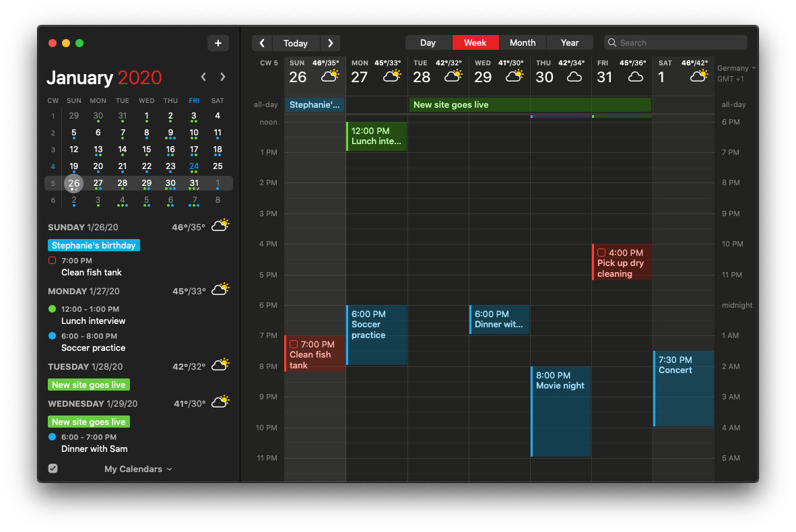Click the next month chevron beside January 2020
The height and width of the screenshot is (532, 796).
pos(222,77)
